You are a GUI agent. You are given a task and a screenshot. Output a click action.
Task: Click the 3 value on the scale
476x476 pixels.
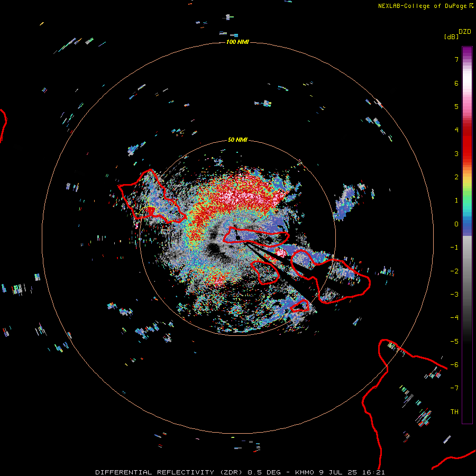coord(456,153)
